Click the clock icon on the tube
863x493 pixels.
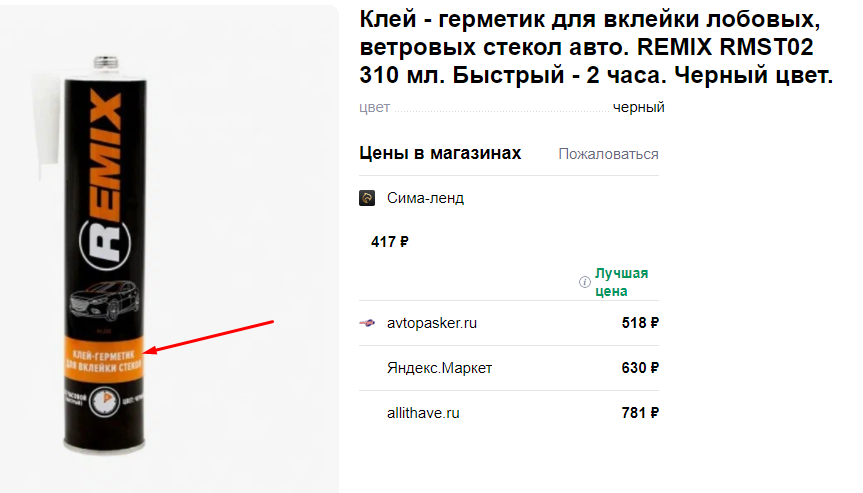[x=101, y=401]
